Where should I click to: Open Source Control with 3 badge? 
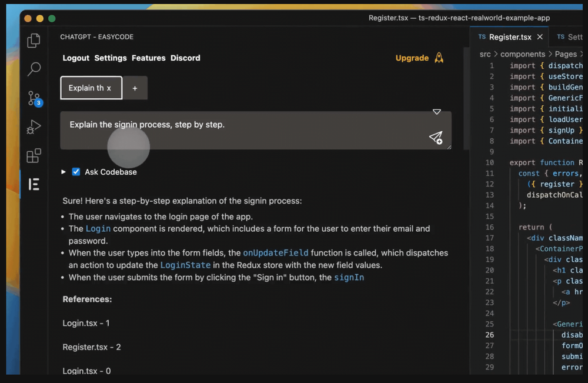click(x=35, y=99)
